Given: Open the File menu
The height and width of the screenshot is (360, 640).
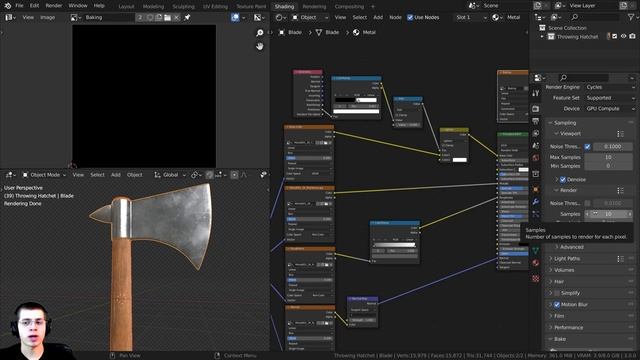Looking at the screenshot, I should [19, 6].
